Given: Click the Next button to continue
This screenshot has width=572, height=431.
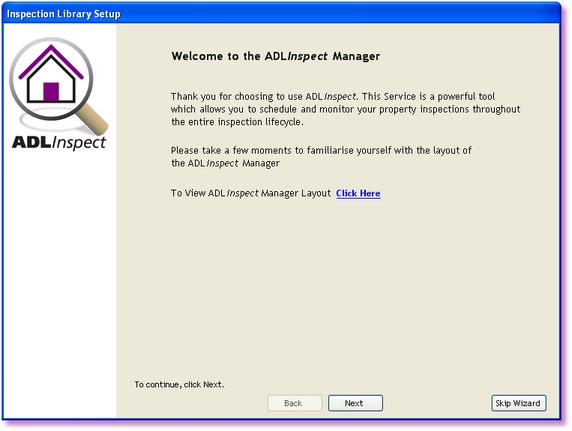Looking at the screenshot, I should pyautogui.click(x=355, y=403).
